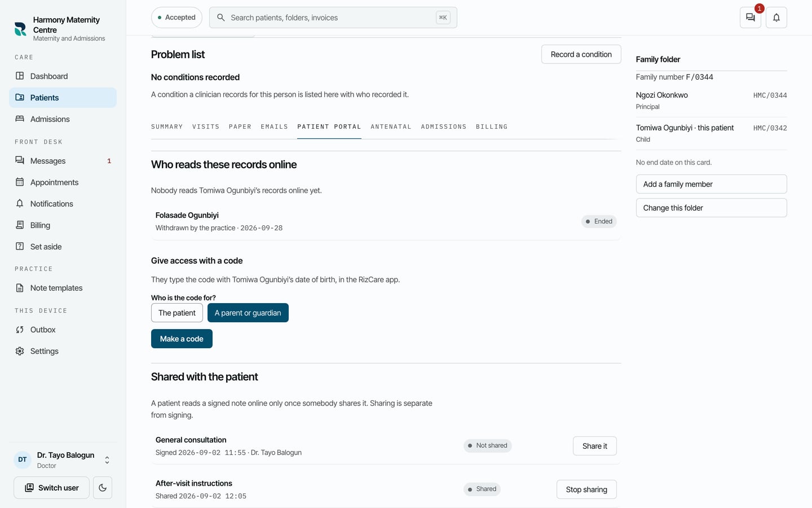
Task: Click Record a condition button
Action: coord(581,54)
